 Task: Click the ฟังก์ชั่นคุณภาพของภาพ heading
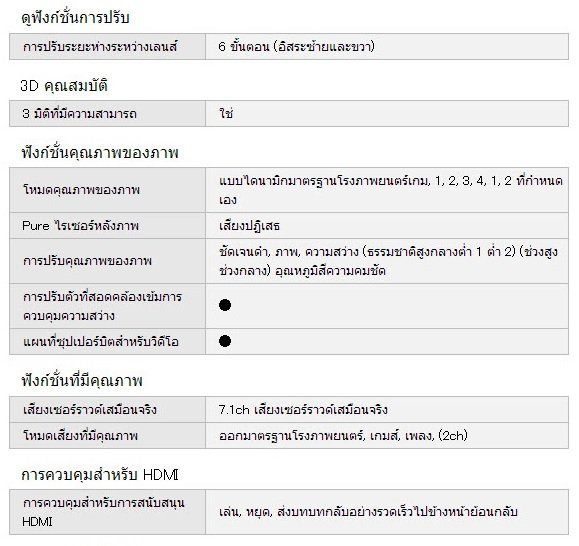[100, 152]
